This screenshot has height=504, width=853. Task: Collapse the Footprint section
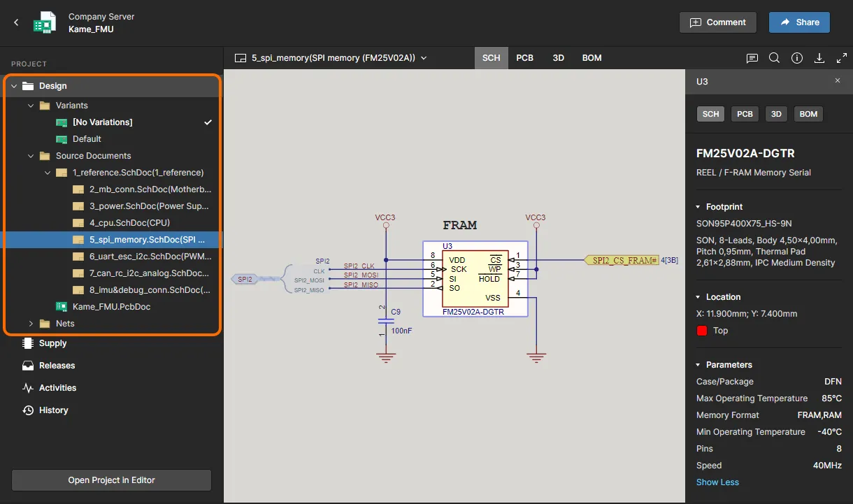tap(698, 207)
